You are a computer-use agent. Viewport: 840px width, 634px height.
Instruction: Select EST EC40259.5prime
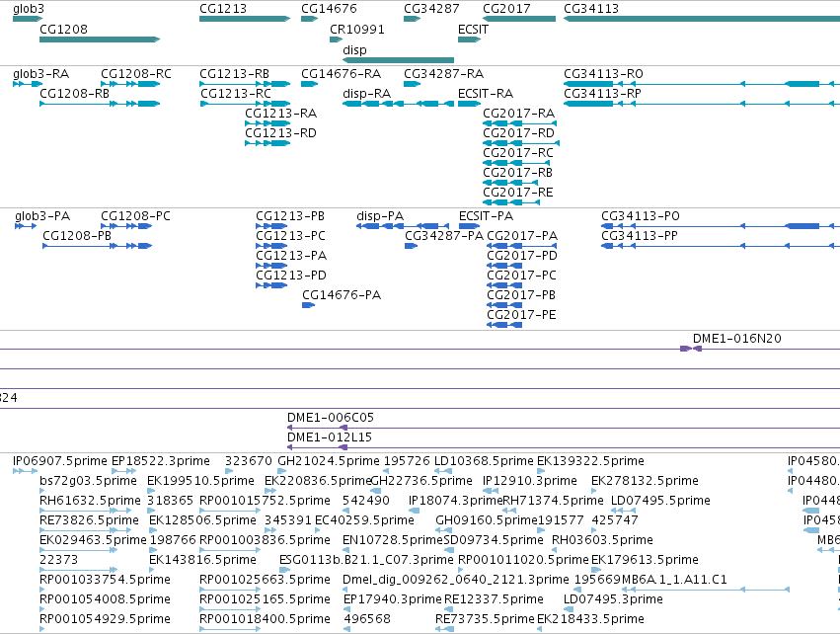point(364,520)
